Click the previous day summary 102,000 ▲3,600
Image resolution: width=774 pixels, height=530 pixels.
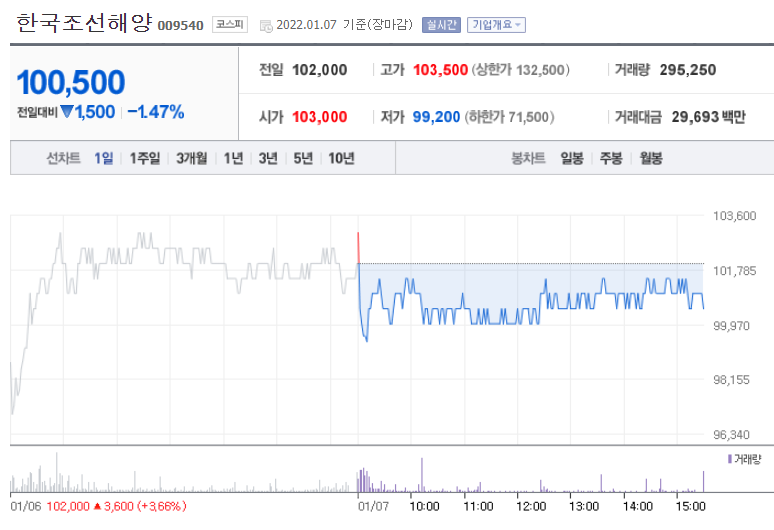(116, 506)
